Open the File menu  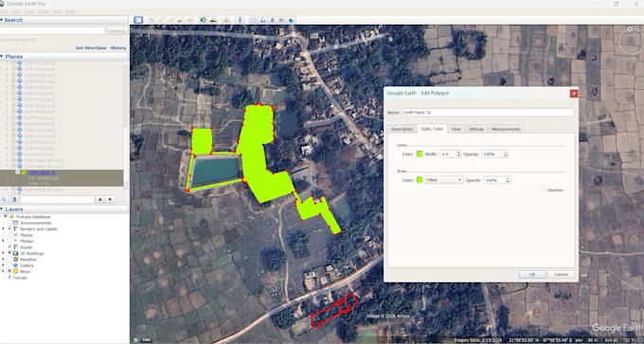coord(4,12)
